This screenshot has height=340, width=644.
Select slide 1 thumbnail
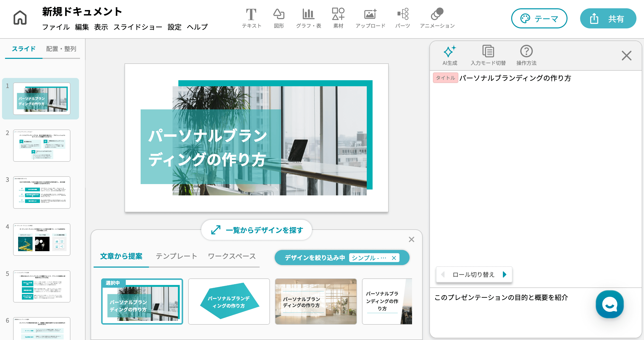42,99
